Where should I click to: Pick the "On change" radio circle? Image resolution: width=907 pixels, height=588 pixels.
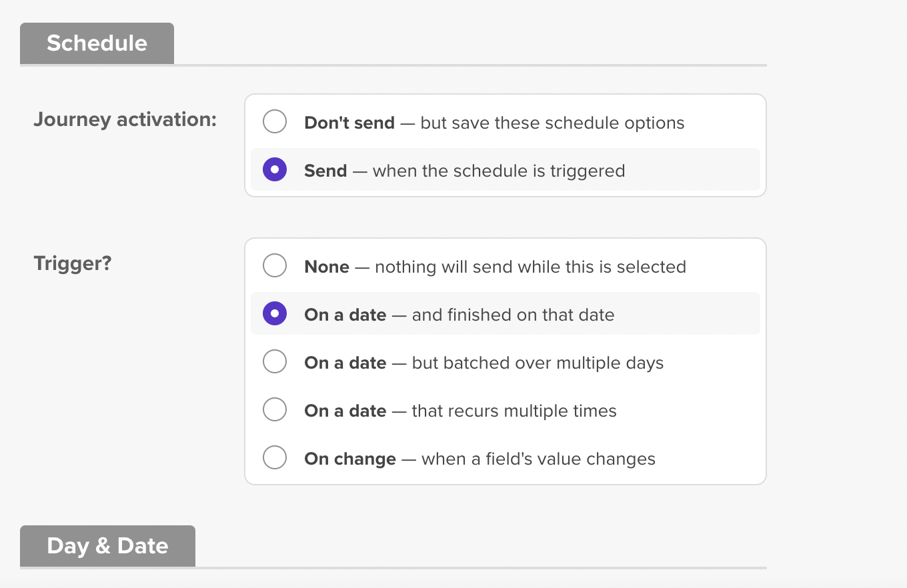click(275, 458)
